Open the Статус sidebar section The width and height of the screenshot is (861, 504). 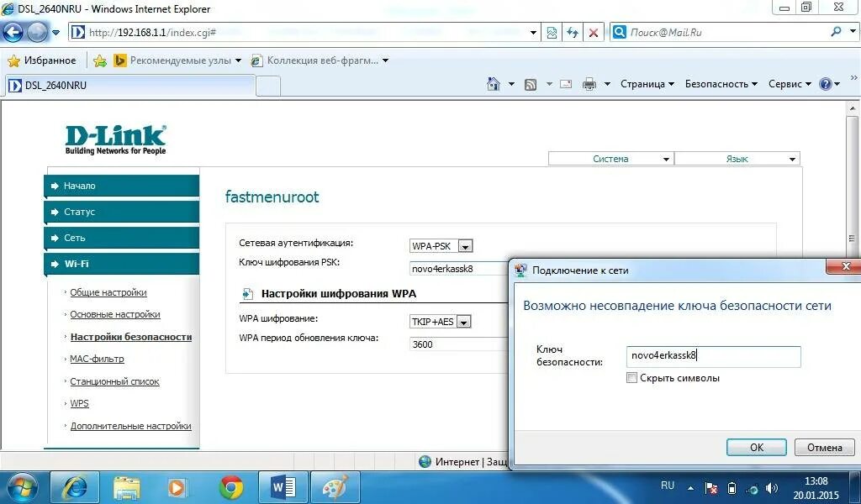coord(121,212)
